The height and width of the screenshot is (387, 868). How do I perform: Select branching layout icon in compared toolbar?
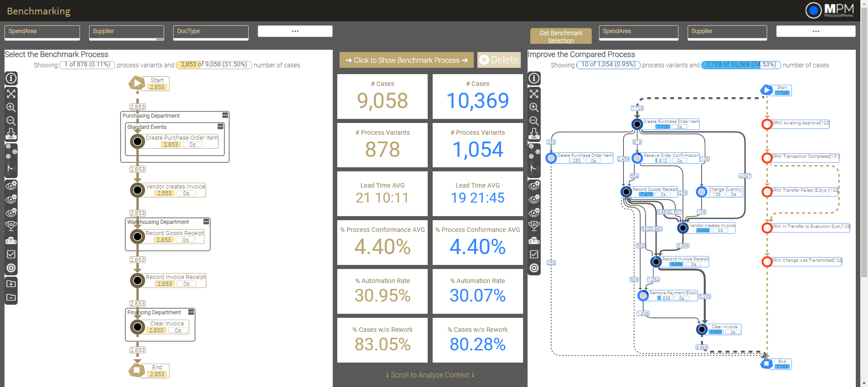pyautogui.click(x=534, y=151)
